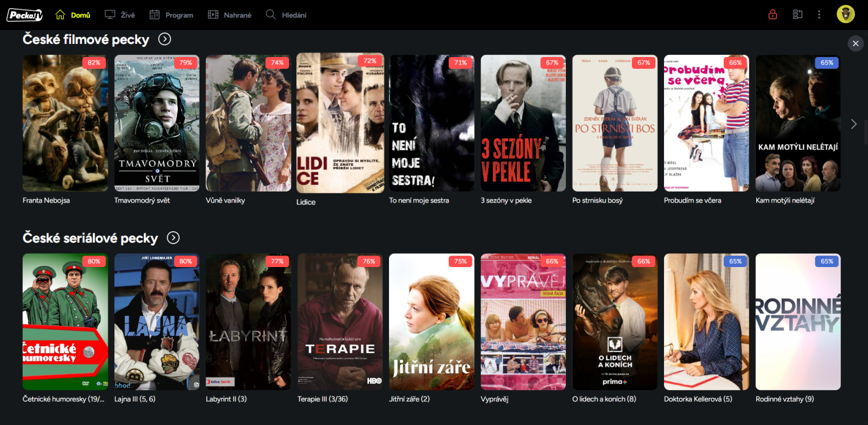Open the To není moje sestra poster
This screenshot has height=425, width=868.
tap(432, 123)
